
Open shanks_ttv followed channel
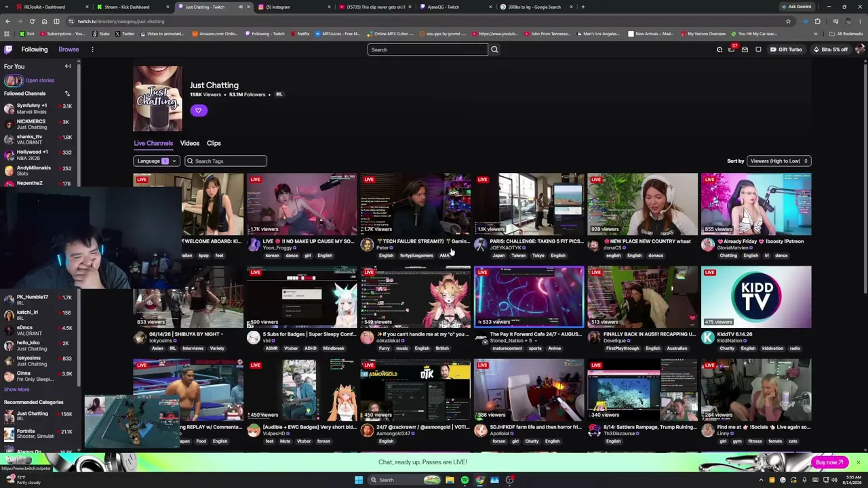click(39, 140)
